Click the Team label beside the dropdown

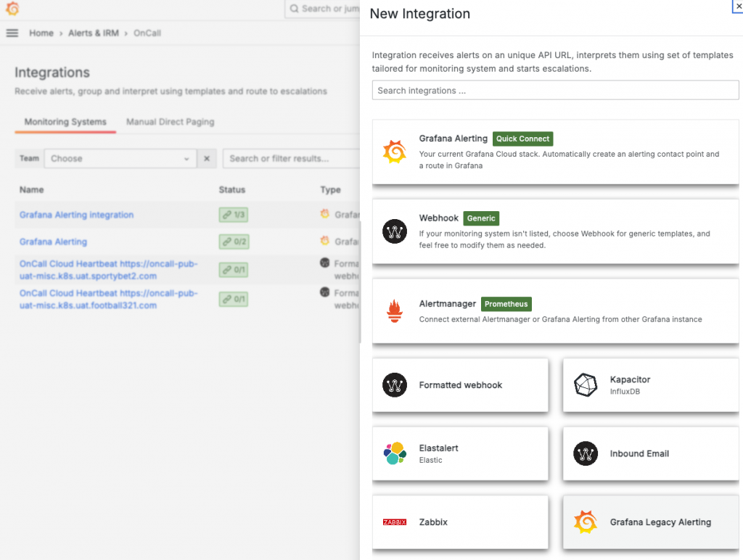tap(29, 158)
